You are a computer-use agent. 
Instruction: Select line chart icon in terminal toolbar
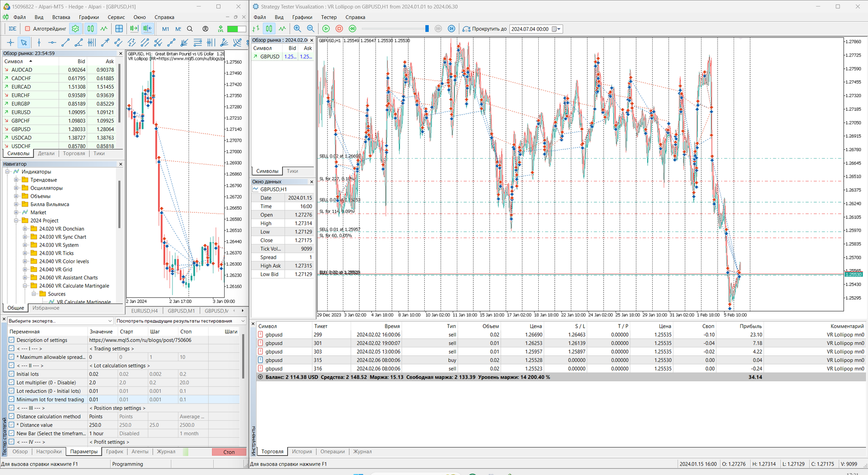tap(104, 29)
